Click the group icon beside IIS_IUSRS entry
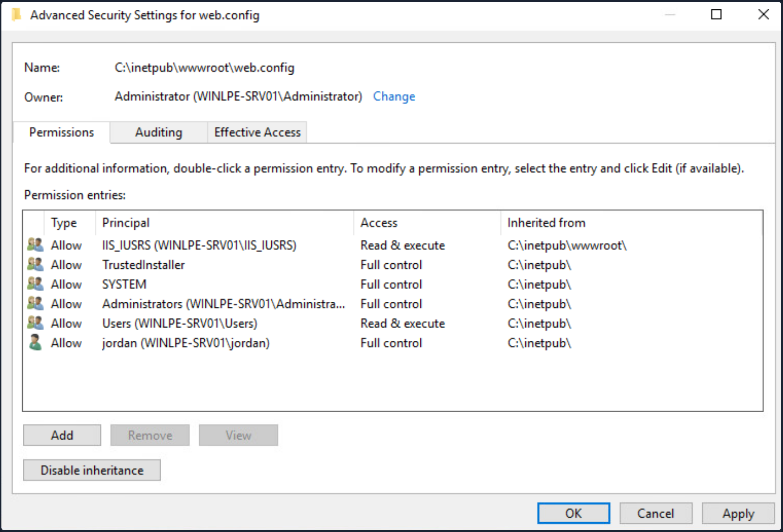Image resolution: width=783 pixels, height=532 pixels. click(x=34, y=245)
